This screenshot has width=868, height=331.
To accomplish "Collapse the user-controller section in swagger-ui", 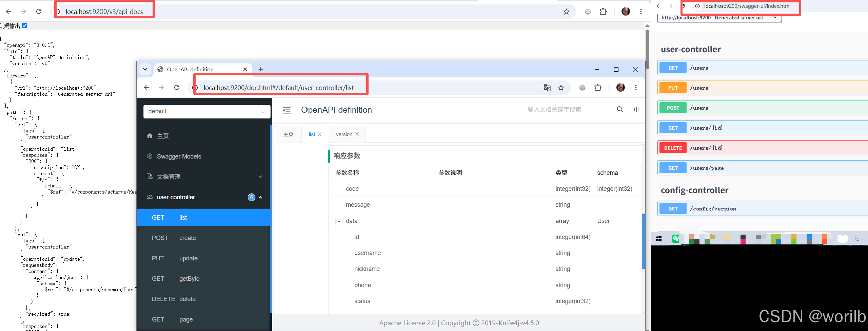I will click(x=691, y=49).
